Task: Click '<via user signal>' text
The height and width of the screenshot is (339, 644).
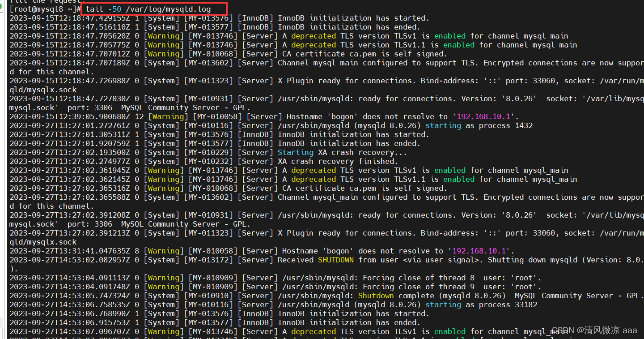Action: [x=441, y=260]
